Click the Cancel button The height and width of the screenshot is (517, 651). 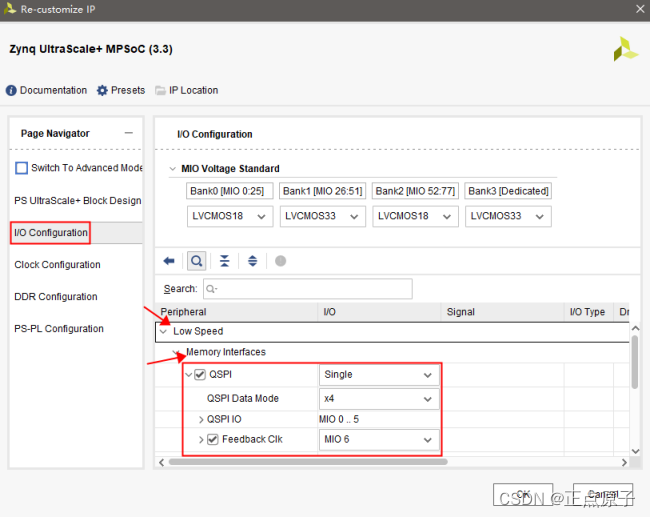(x=603, y=494)
